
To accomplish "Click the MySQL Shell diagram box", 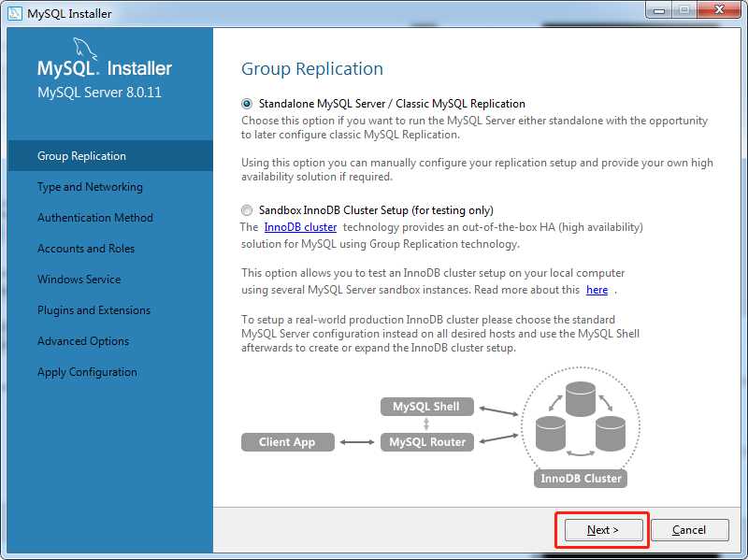I will [x=427, y=407].
